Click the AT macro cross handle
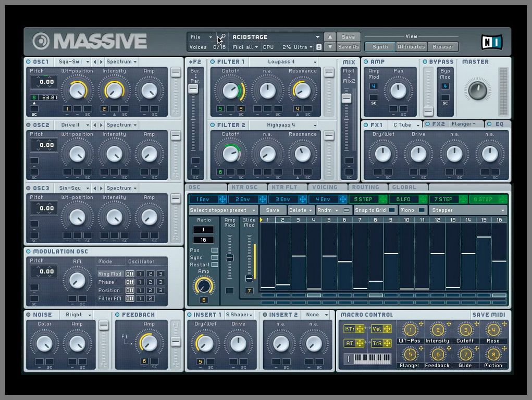532x400 pixels. coord(360,343)
